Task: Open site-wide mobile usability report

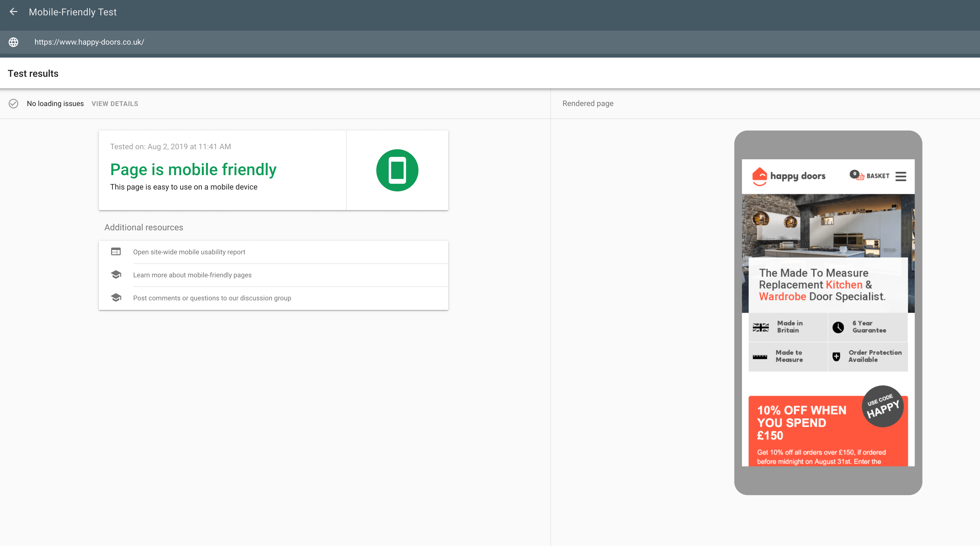Action: pos(273,252)
